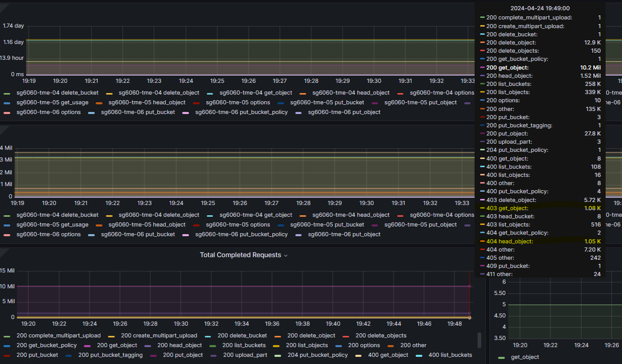Select the 200 other legend entry
622x364 pixels.
[413, 345]
